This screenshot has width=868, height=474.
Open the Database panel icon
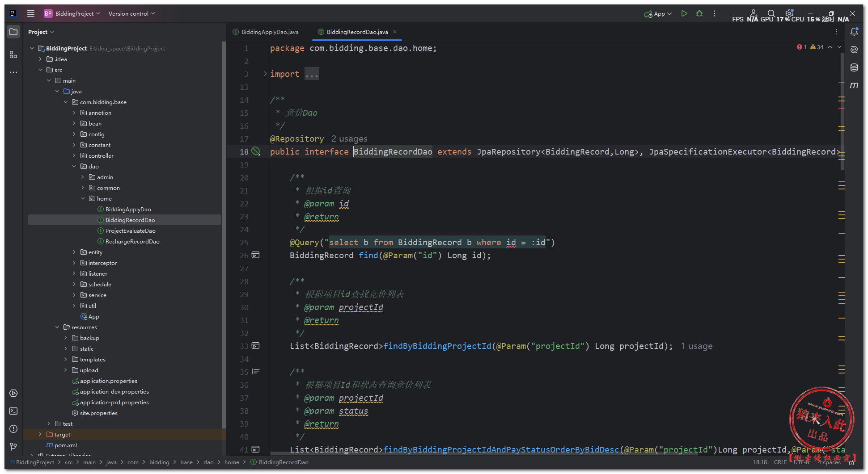pos(854,67)
